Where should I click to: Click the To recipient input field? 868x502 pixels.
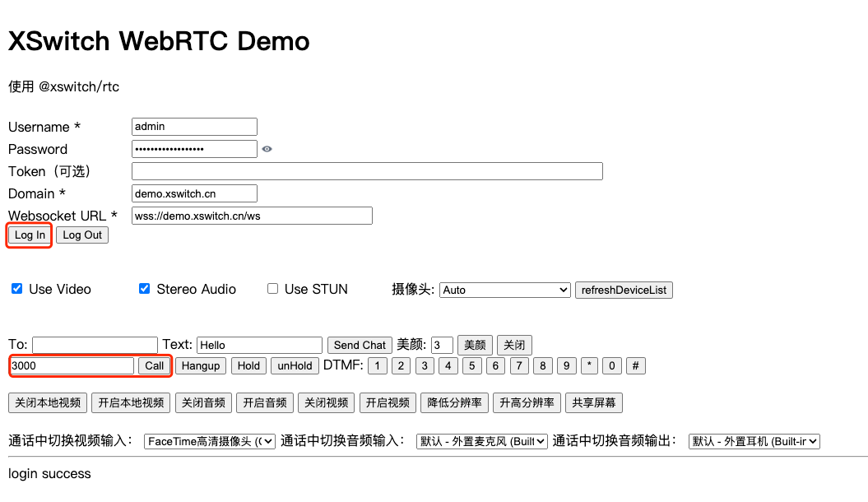pyautogui.click(x=95, y=345)
